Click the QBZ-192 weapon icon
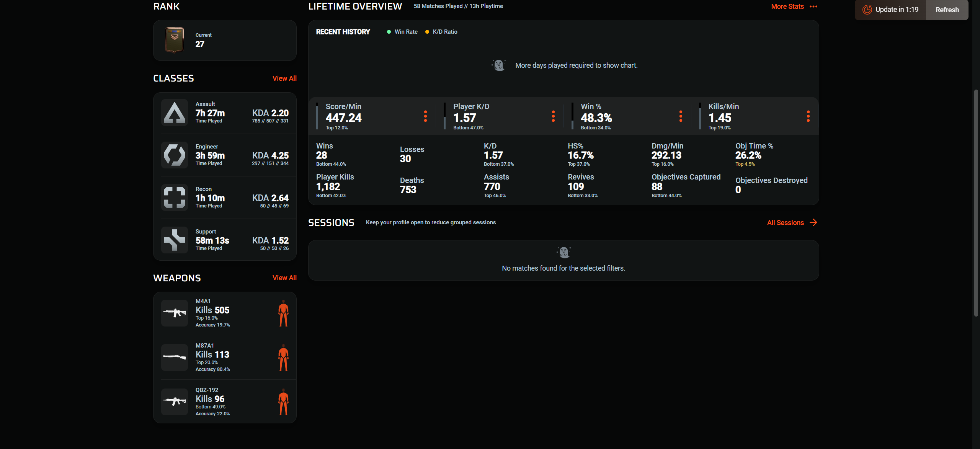 pyautogui.click(x=174, y=402)
